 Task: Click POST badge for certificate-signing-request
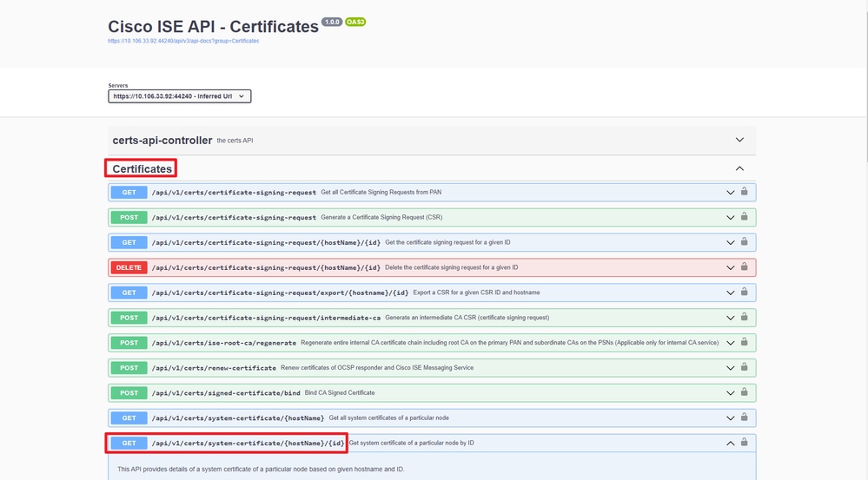coord(129,217)
